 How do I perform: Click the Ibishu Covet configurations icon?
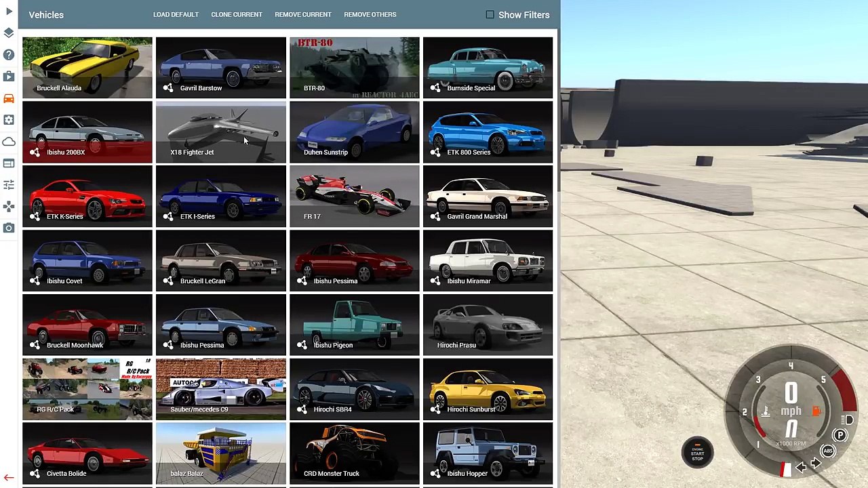point(35,281)
